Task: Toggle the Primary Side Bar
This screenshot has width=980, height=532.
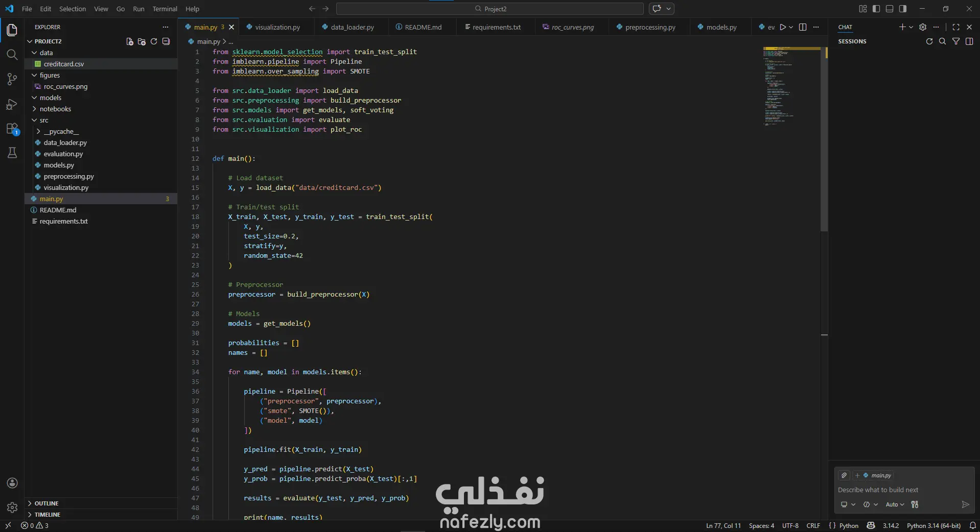Action: pos(876,9)
